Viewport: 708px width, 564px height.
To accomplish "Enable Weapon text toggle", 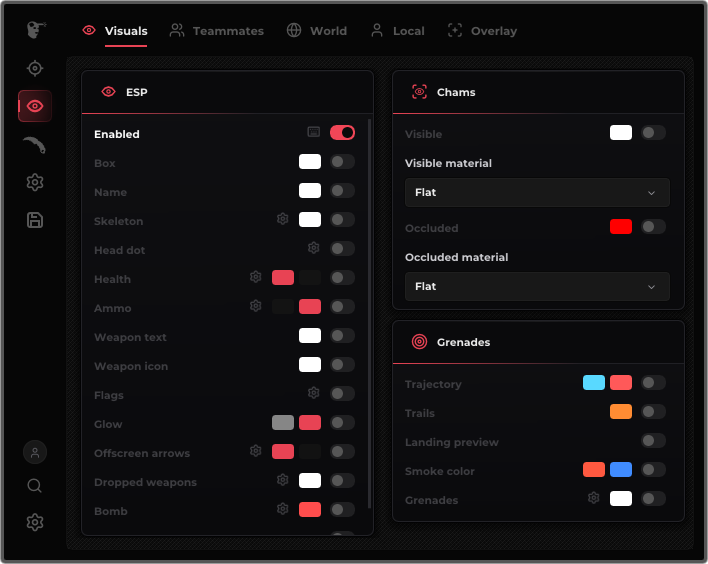I will tap(342, 336).
